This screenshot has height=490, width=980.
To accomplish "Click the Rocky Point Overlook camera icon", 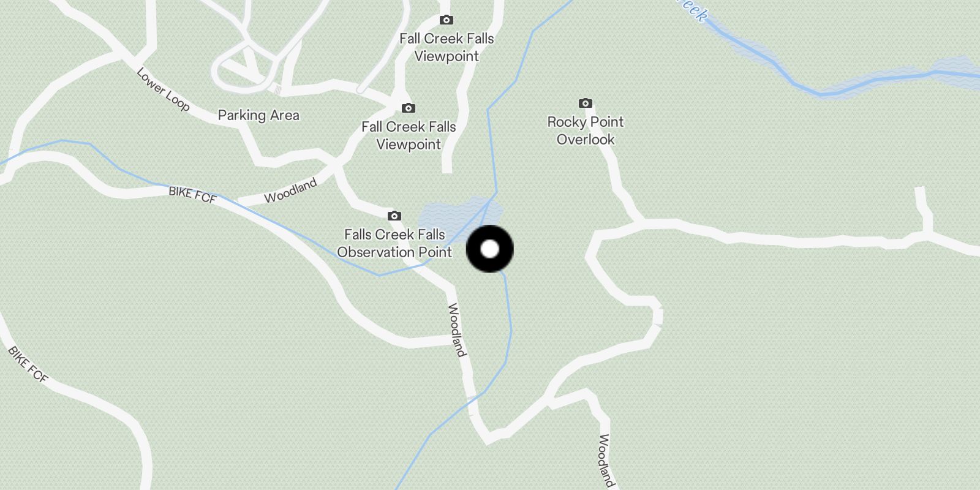I will [x=585, y=103].
